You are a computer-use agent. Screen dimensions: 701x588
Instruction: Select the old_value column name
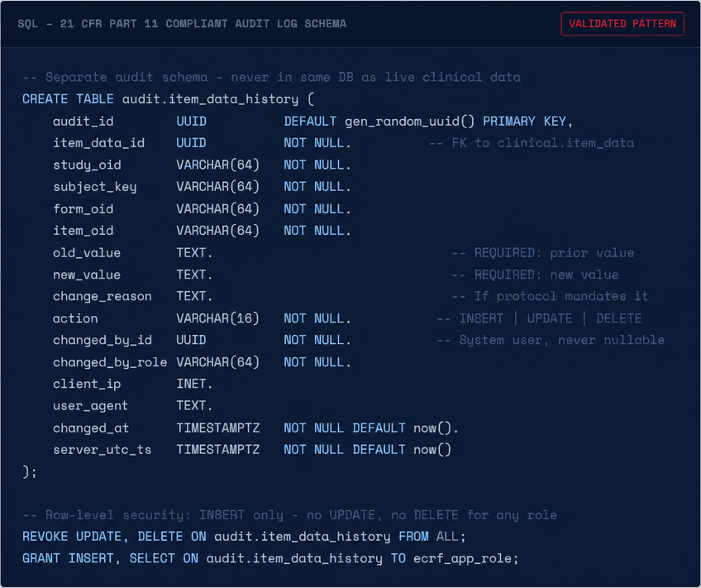coord(87,252)
